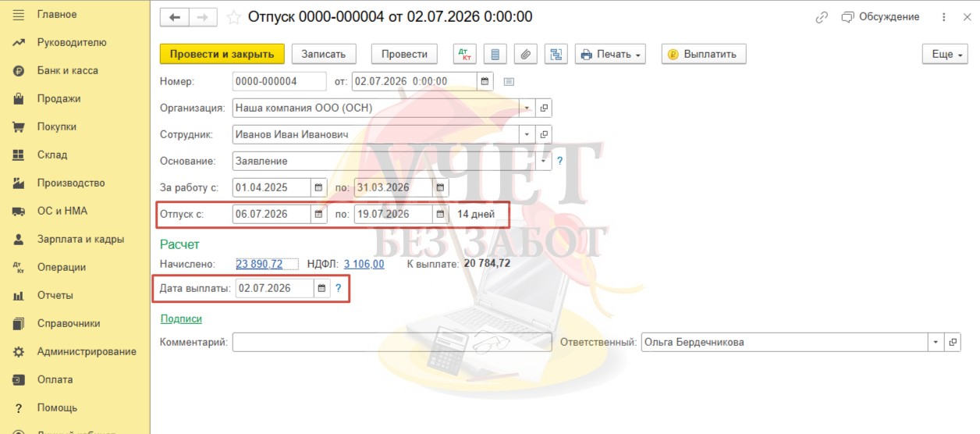Expand the Сотрудник dropdown list

[527, 134]
